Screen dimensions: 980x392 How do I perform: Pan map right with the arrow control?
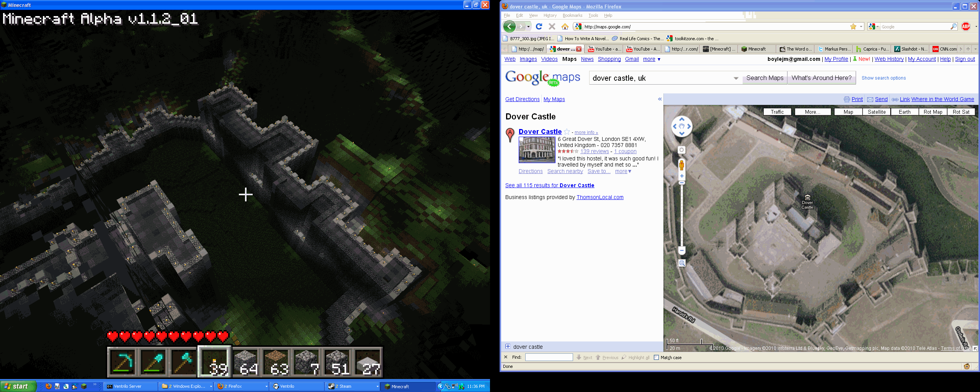click(689, 126)
